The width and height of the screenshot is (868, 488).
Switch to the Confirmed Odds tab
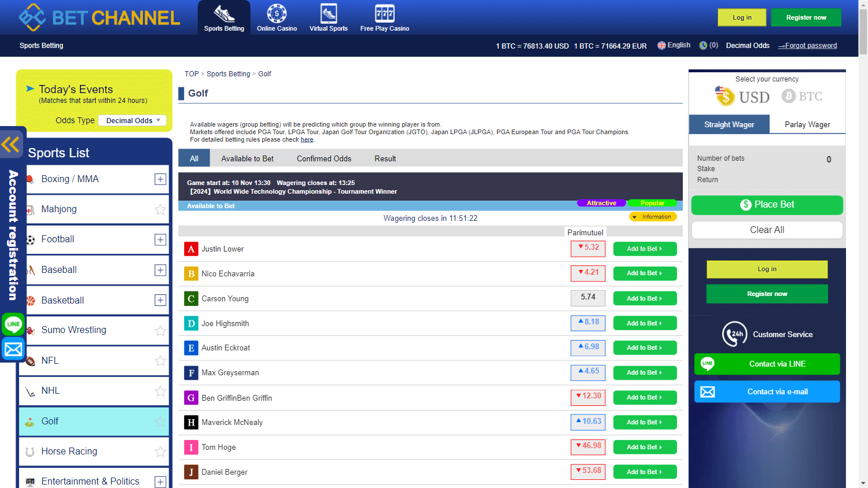(324, 158)
